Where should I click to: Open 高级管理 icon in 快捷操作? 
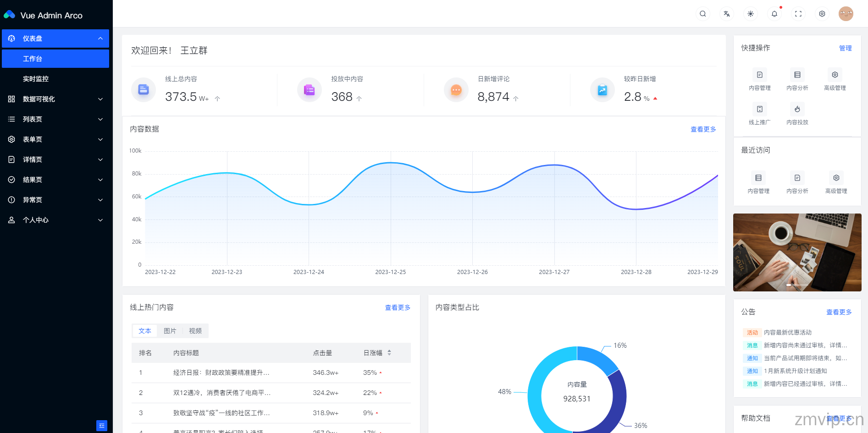pos(835,75)
